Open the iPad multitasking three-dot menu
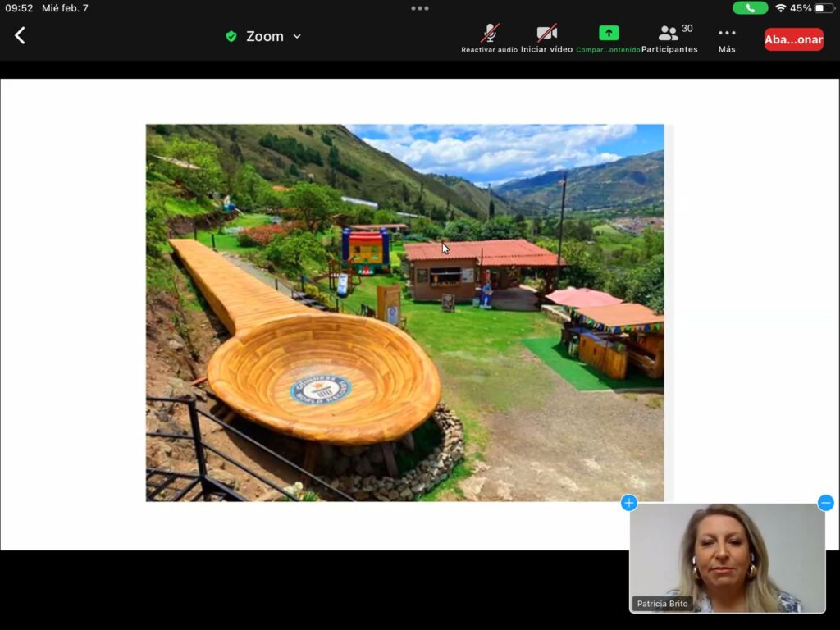 420,8
